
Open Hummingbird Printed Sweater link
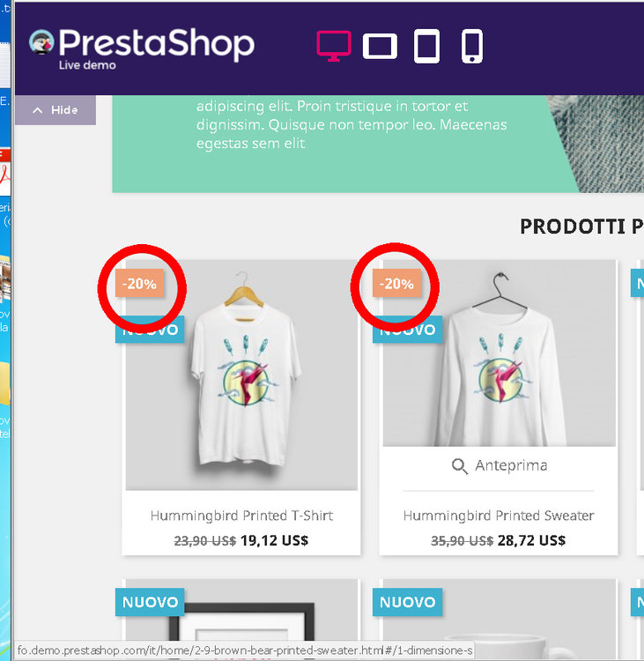click(499, 516)
